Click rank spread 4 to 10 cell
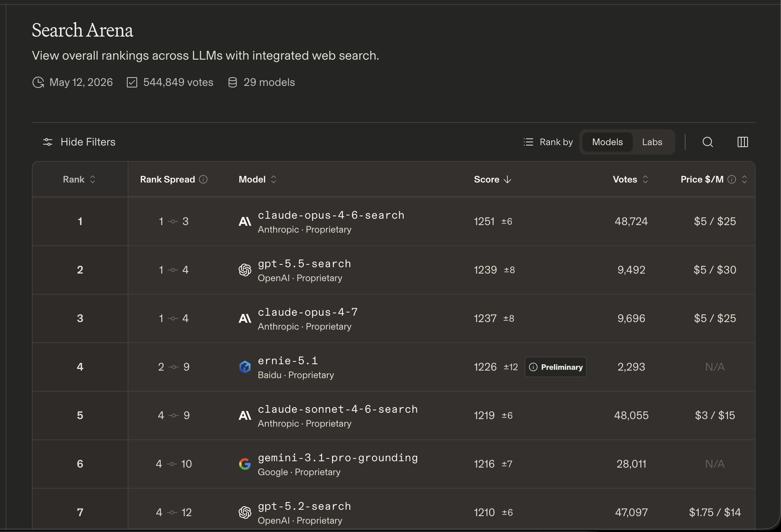Viewport: 781px width, 532px height. (x=174, y=464)
